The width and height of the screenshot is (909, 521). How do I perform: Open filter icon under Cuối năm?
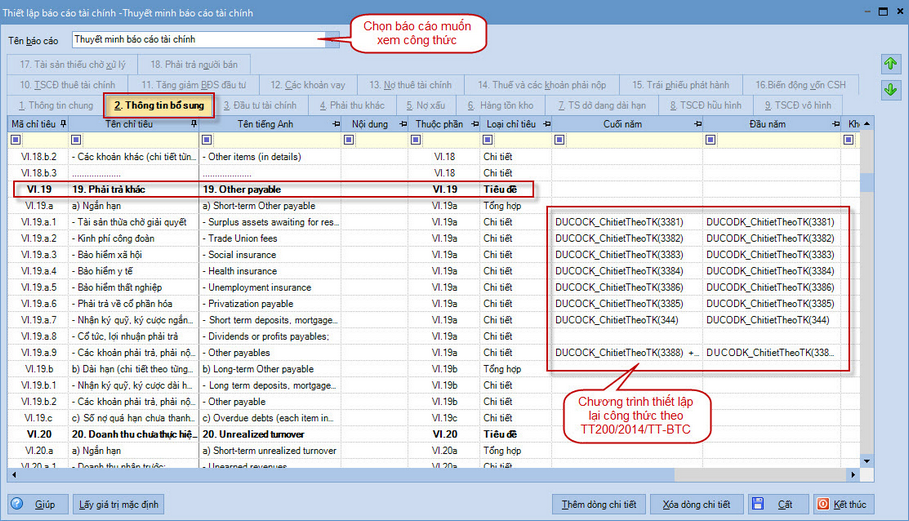click(x=559, y=140)
